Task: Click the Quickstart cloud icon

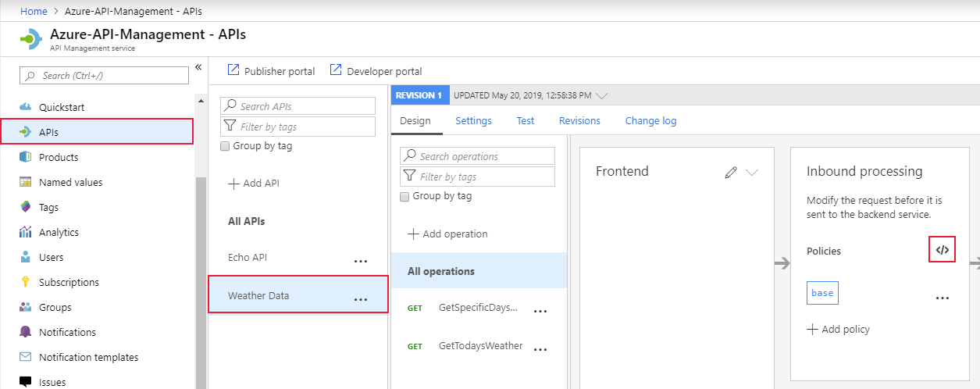Action: [x=25, y=107]
